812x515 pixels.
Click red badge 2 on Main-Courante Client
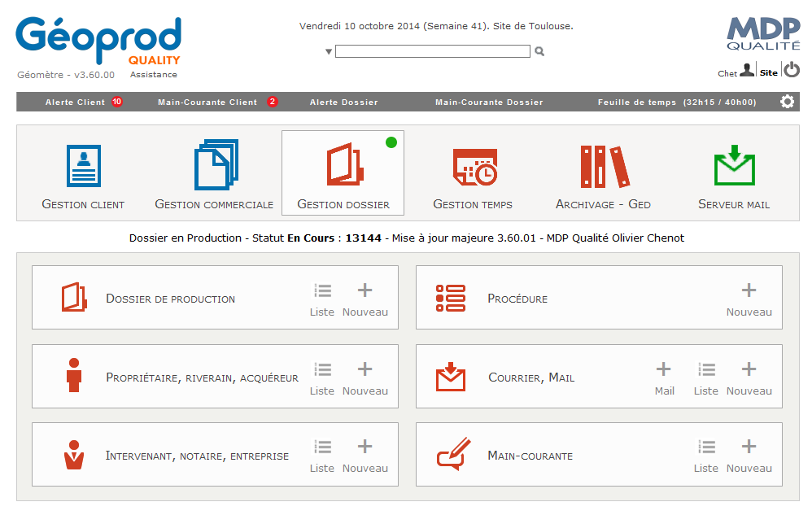(x=273, y=102)
